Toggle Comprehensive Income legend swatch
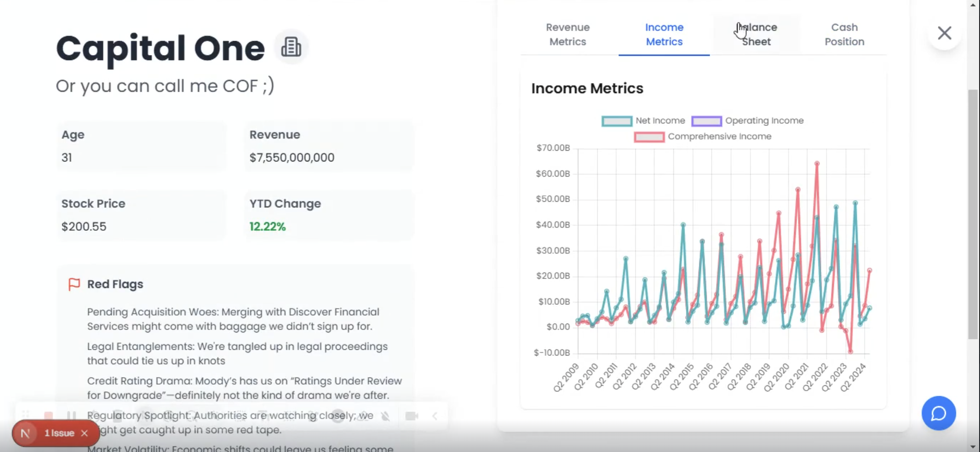The width and height of the screenshot is (980, 452). coord(649,137)
